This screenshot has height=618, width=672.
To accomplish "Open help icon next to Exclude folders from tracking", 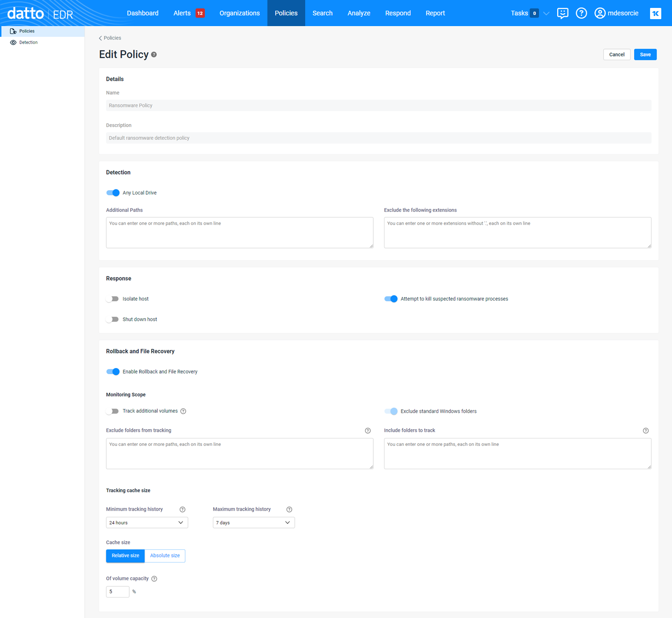I will pos(368,430).
